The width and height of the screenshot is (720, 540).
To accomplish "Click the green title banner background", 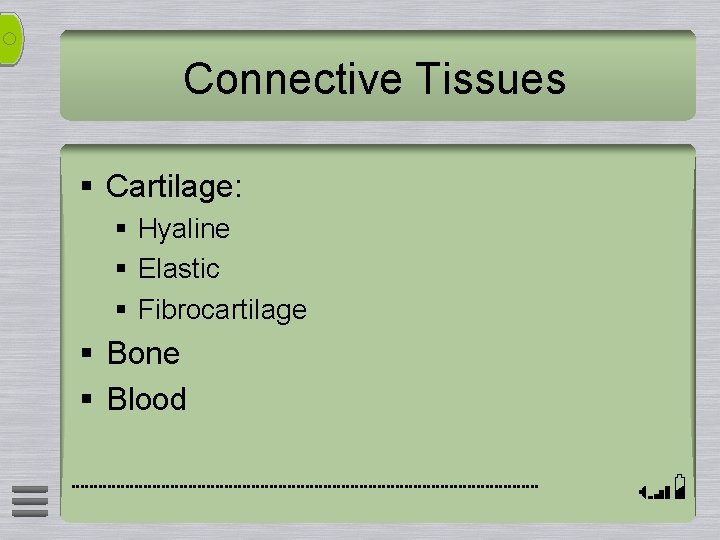I will pyautogui.click(x=377, y=75).
